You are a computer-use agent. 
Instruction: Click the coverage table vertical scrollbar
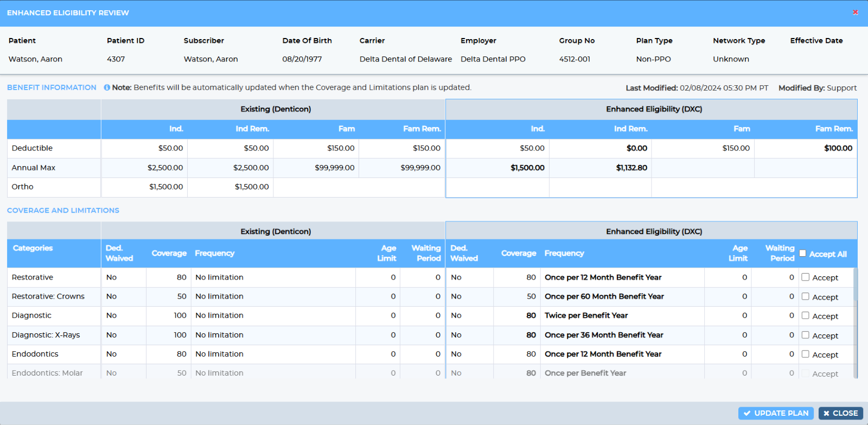[x=856, y=323]
